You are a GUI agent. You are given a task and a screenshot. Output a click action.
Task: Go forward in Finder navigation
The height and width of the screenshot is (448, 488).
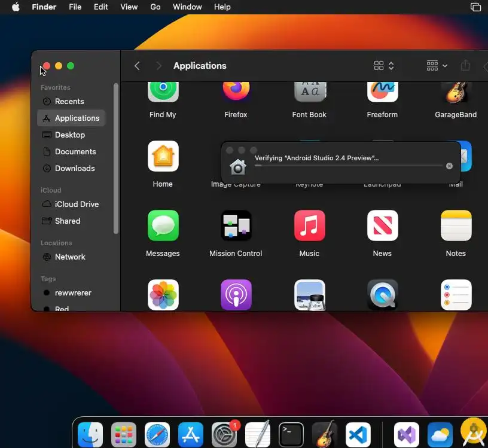click(158, 66)
